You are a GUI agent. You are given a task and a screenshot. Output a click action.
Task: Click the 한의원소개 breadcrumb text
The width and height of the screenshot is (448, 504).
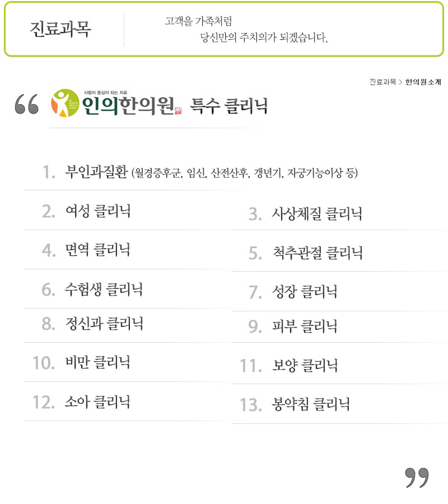coord(423,82)
